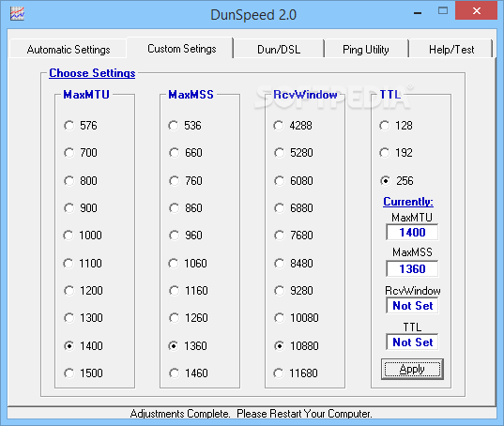Switch to the Help/Test tab
Image resolution: width=504 pixels, height=426 pixels.
(x=451, y=50)
